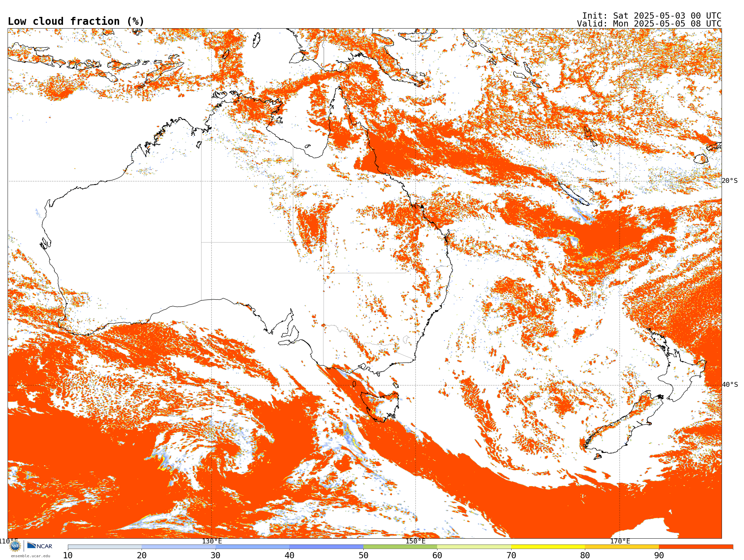The width and height of the screenshot is (744, 560).
Task: Click the Tasmania island outline on map
Action: pos(380,406)
